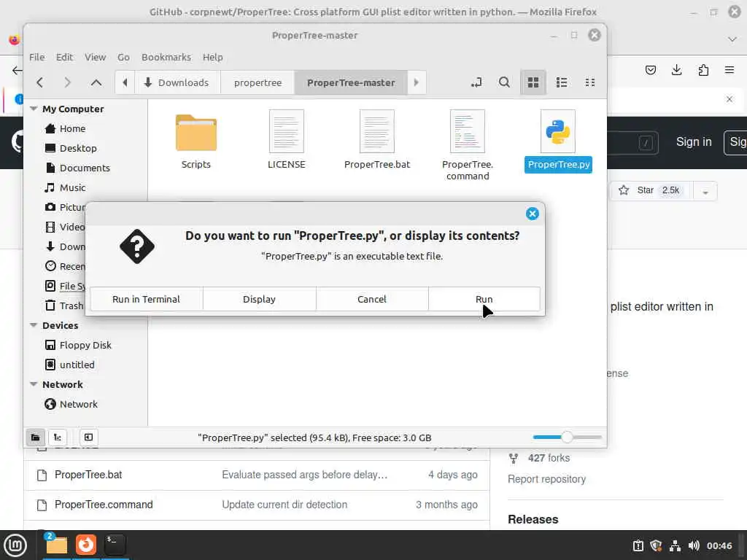This screenshot has width=747, height=560.
Task: Hide the sidebar
Action: tap(88, 437)
